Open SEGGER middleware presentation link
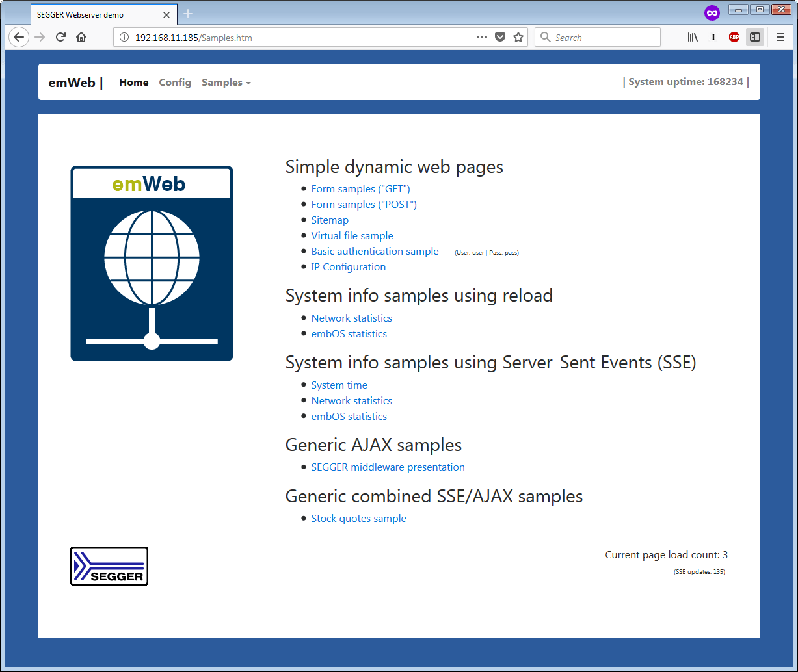Viewport: 798px width, 672px height. click(x=388, y=467)
